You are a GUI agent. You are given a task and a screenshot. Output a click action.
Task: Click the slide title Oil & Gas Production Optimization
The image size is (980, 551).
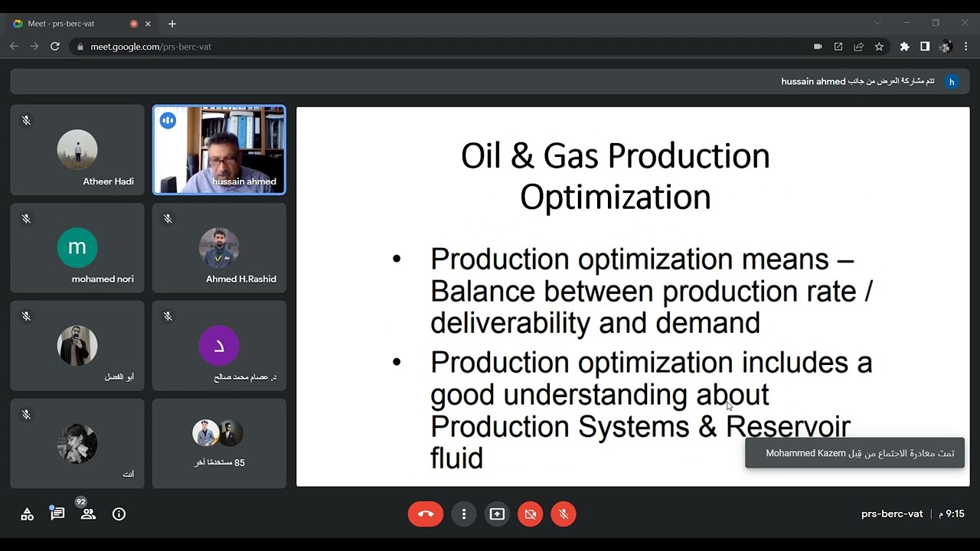pos(616,176)
